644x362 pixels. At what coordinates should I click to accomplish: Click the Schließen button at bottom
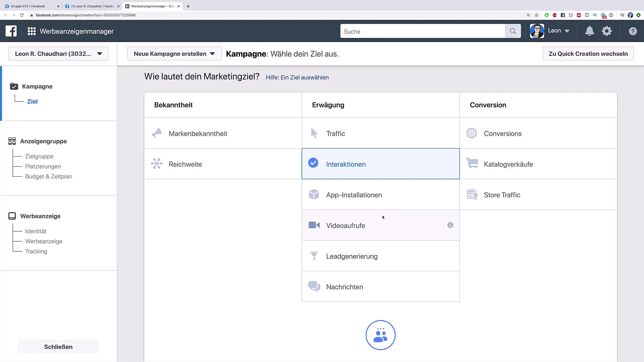pos(58,347)
